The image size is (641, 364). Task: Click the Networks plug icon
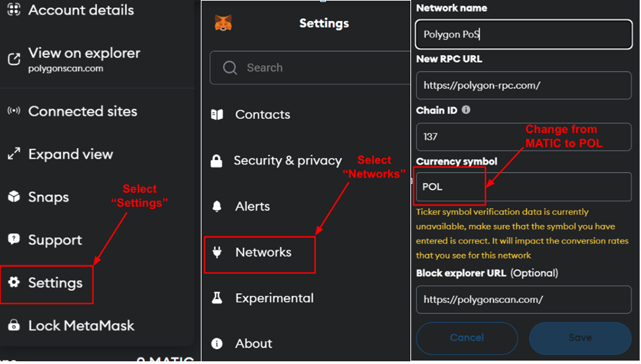(x=217, y=252)
